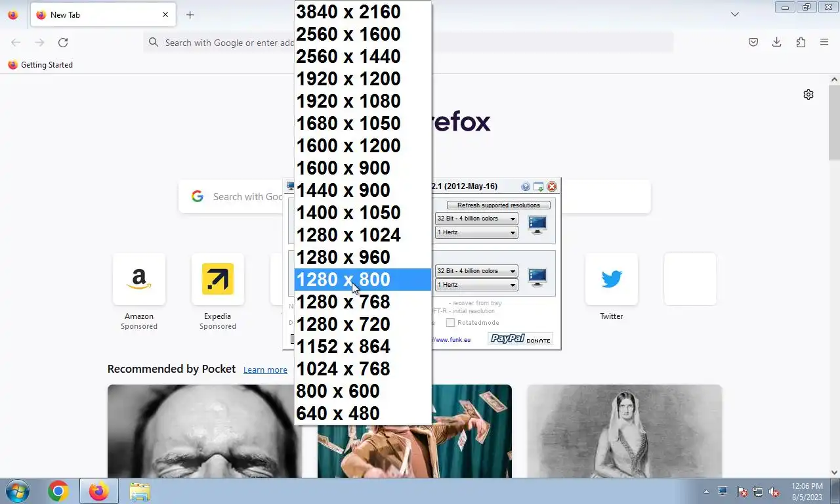
Task: Select 1920 x 1200 in the dropdown list
Action: 363,79
